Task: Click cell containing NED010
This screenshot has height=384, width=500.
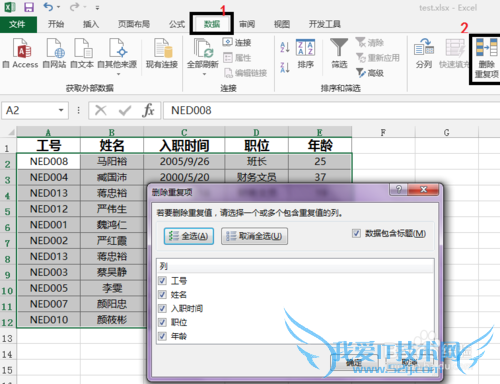Action: [49, 320]
